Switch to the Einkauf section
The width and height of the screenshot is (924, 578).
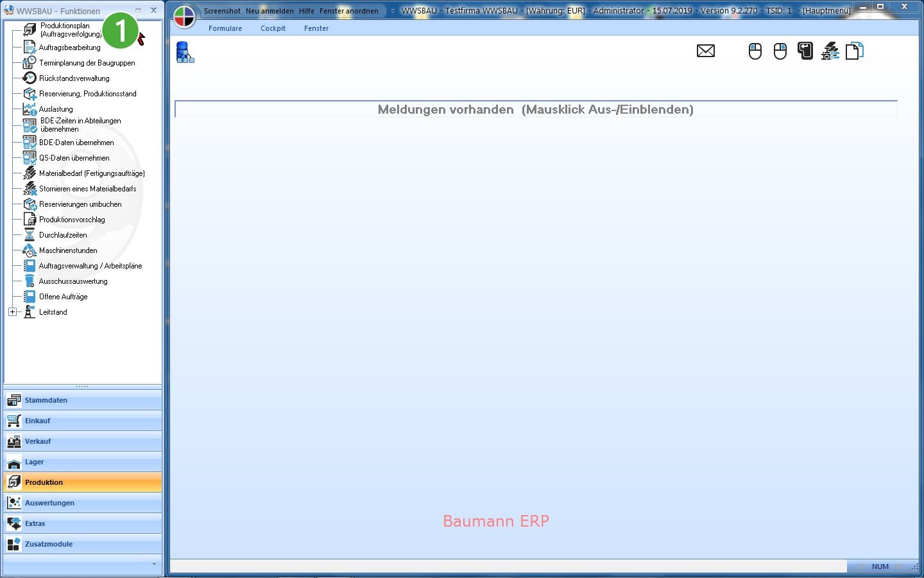pyautogui.click(x=82, y=421)
